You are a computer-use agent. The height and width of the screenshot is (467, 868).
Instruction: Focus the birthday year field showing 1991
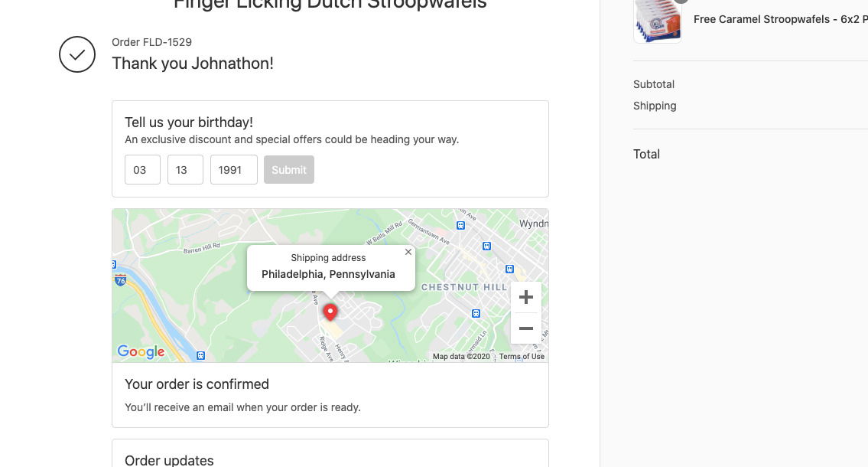[233, 170]
